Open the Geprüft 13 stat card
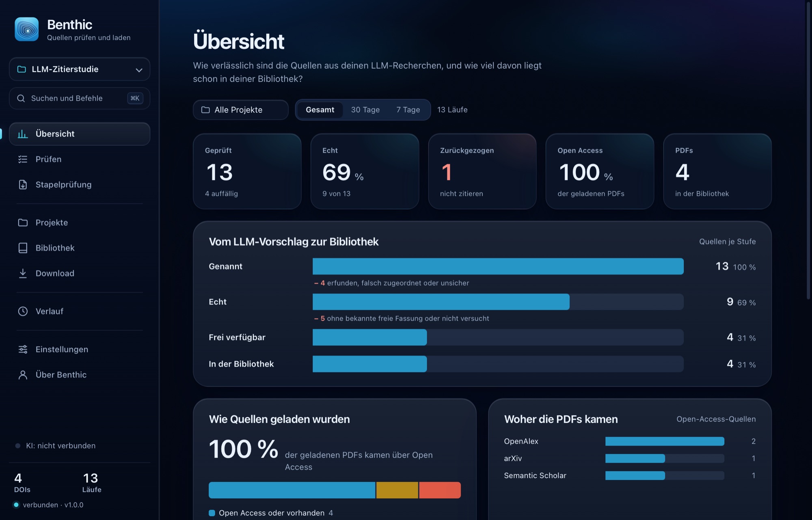The height and width of the screenshot is (520, 812). pos(247,171)
